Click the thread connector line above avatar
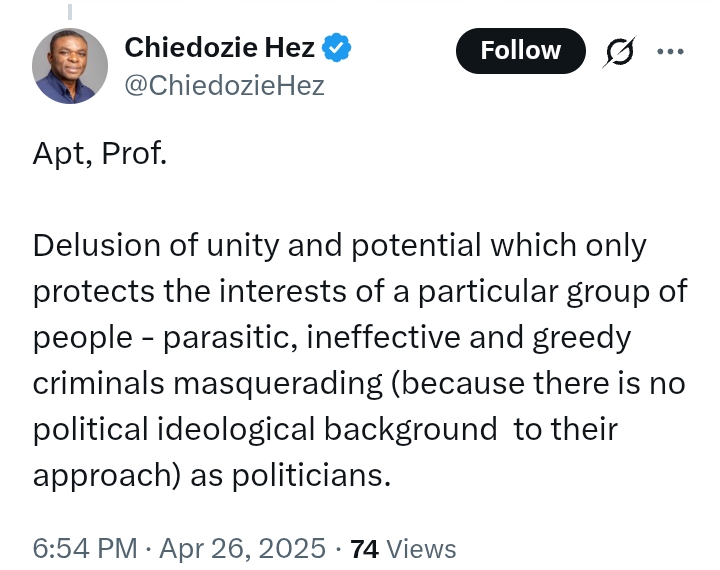This screenshot has height=570, width=720. coord(70,11)
